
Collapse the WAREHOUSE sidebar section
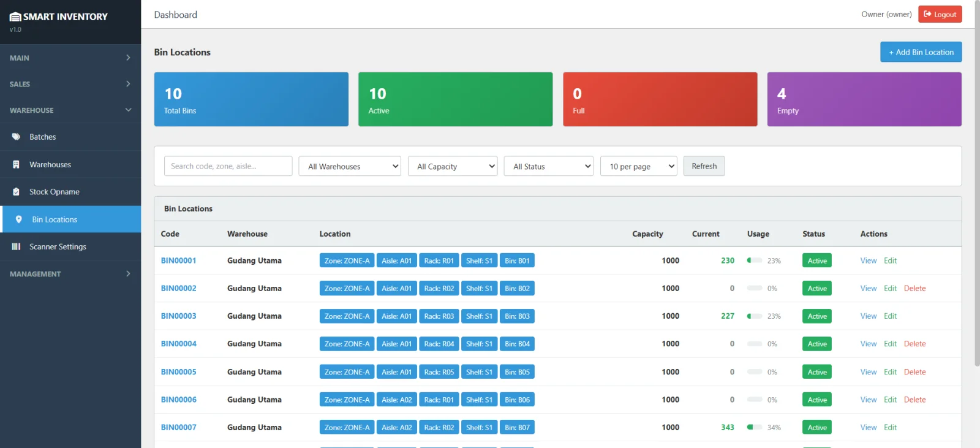70,110
